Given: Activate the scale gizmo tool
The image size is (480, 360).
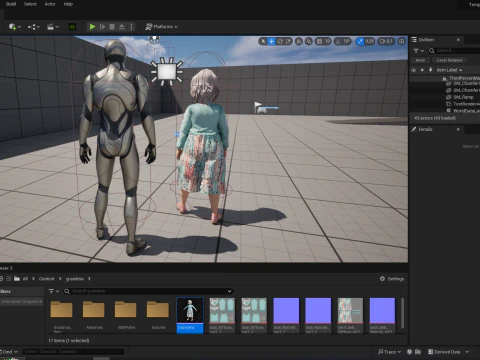Looking at the screenshot, I should click(x=288, y=41).
